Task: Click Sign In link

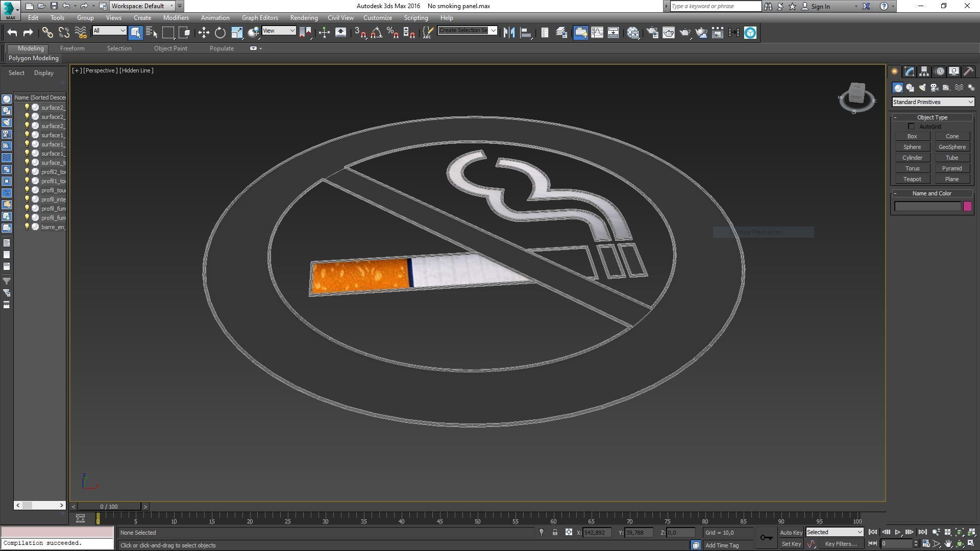Action: (x=820, y=6)
